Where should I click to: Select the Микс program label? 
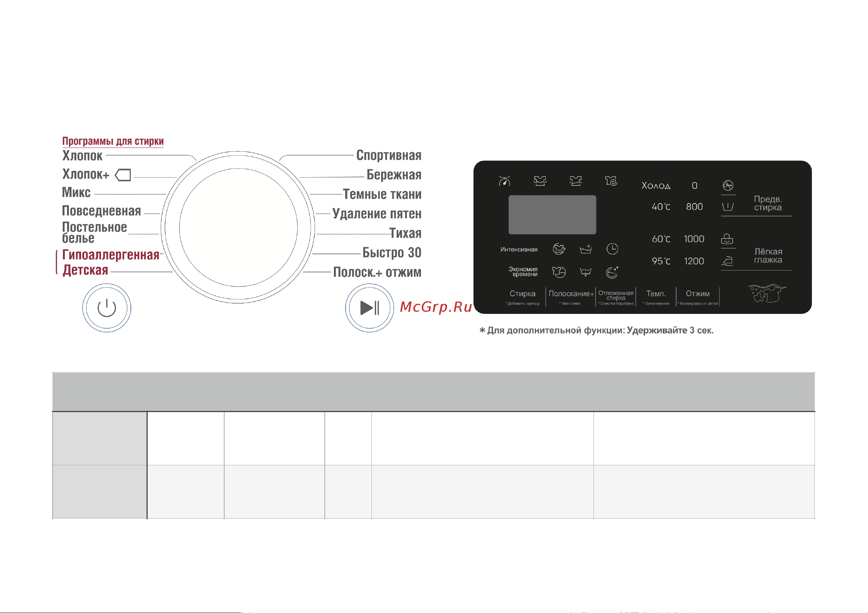pos(76,193)
